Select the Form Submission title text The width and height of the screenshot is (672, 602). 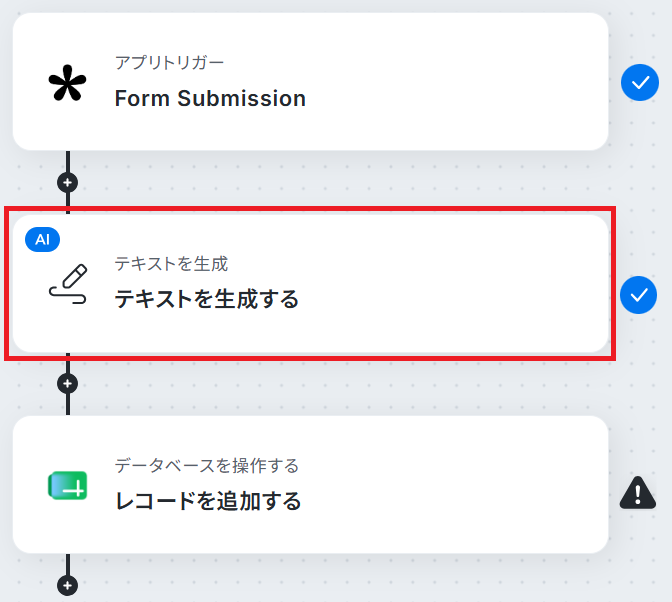[x=210, y=98]
